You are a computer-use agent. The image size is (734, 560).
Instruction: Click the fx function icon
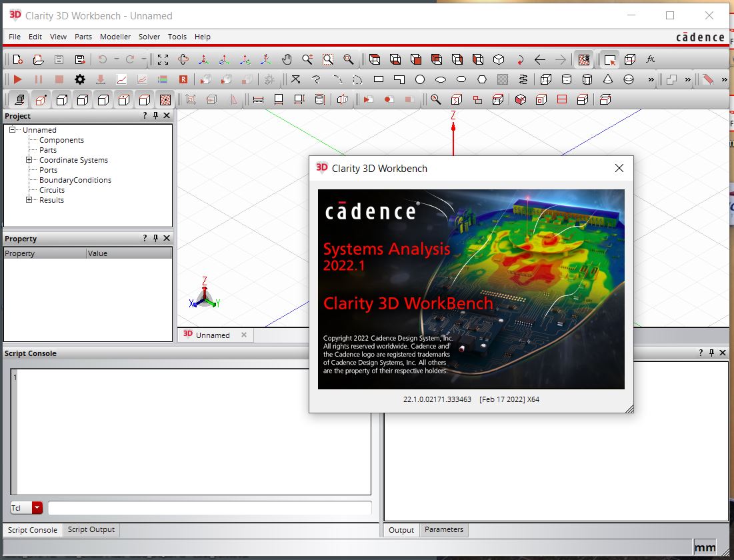(651, 59)
